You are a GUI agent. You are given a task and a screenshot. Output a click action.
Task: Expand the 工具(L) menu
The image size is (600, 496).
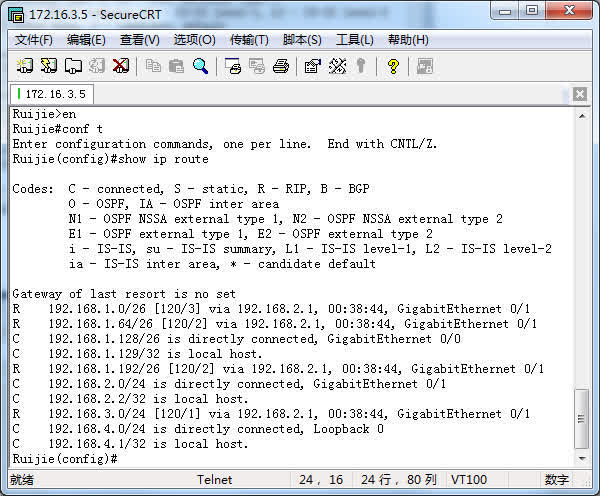tap(355, 40)
